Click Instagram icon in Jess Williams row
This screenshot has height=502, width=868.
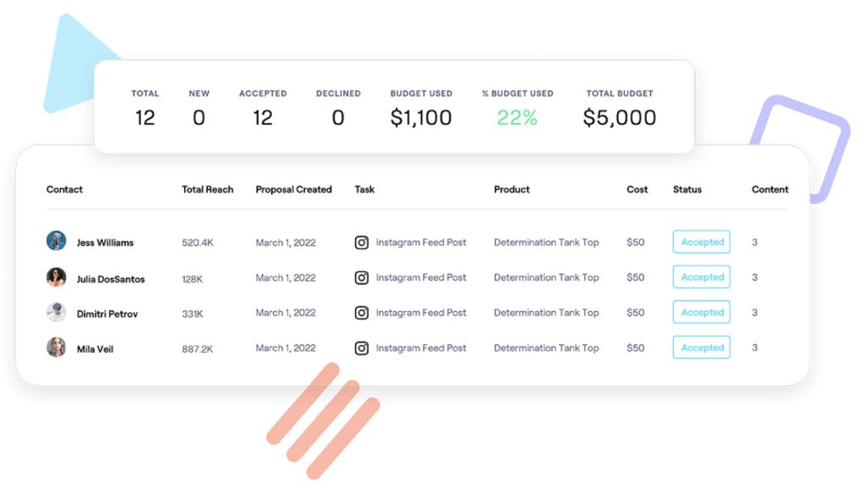click(362, 243)
